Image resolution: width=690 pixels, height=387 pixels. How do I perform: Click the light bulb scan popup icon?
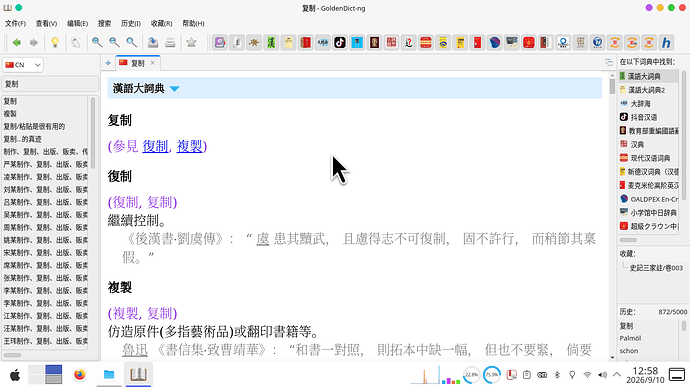(55, 42)
